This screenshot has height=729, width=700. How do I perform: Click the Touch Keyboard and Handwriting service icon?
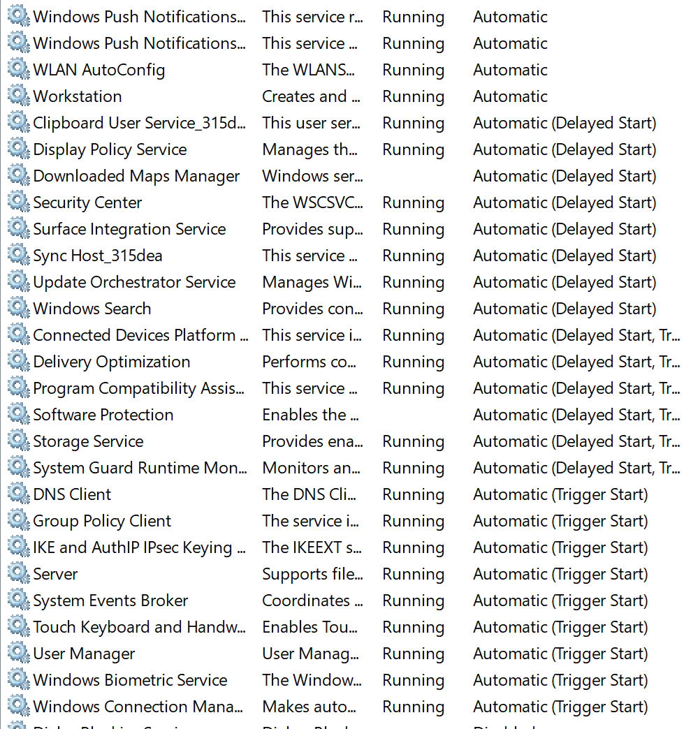pos(19,626)
